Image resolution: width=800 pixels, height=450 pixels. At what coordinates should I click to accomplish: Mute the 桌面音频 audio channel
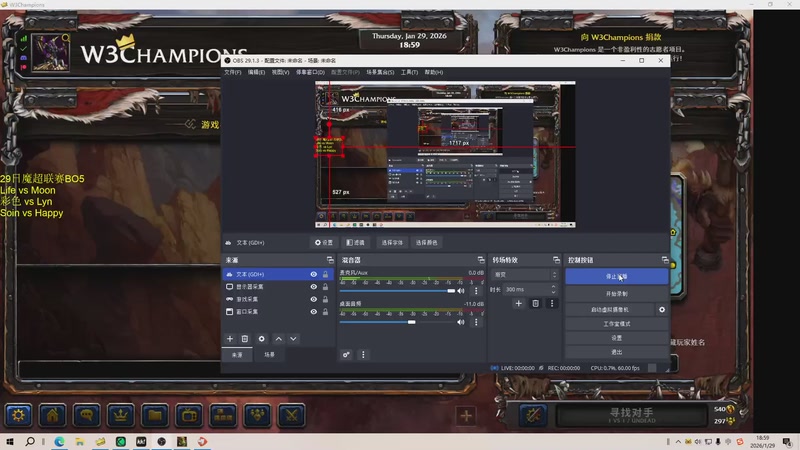pos(461,322)
